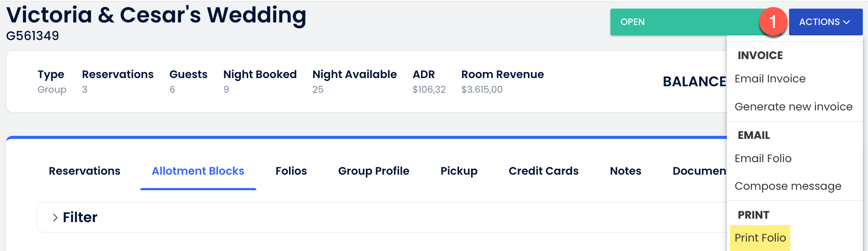The width and height of the screenshot is (868, 251).
Task: Switch to Group Profile tab
Action: click(x=374, y=171)
